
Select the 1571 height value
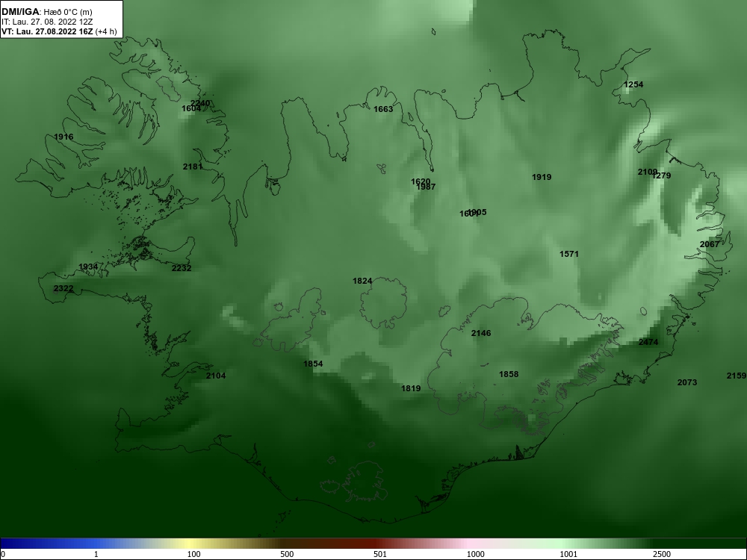(568, 255)
